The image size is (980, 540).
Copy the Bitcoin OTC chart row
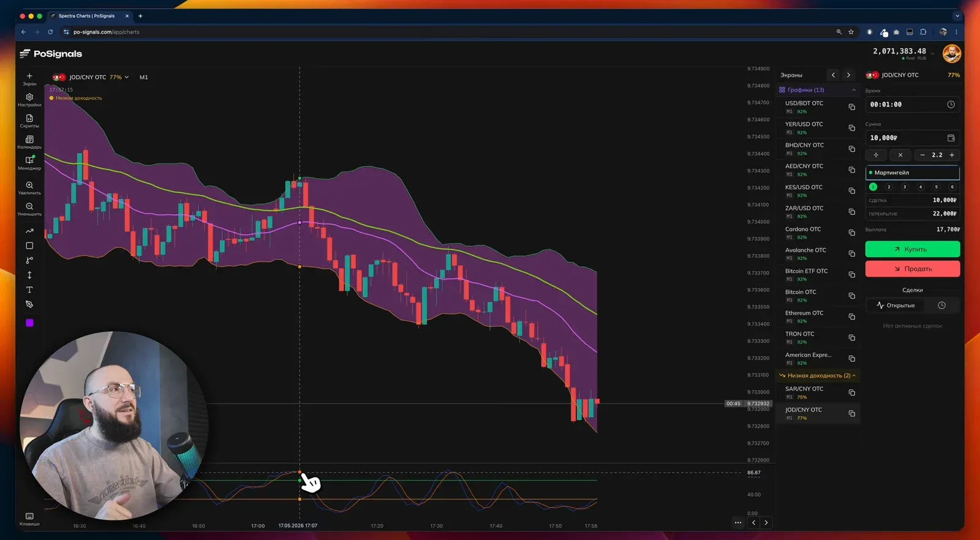pos(851,296)
